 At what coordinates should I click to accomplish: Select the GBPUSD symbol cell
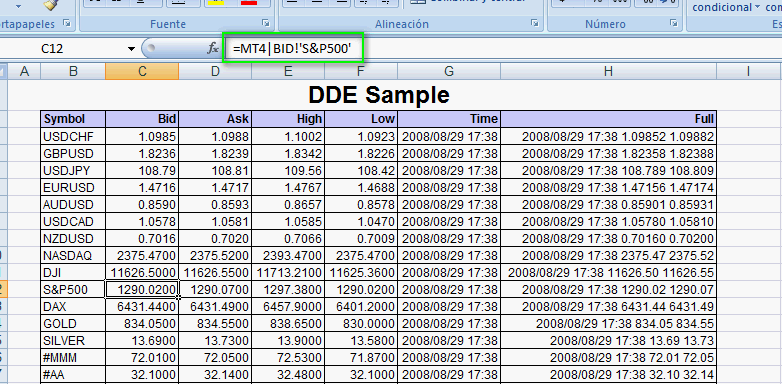coord(73,153)
